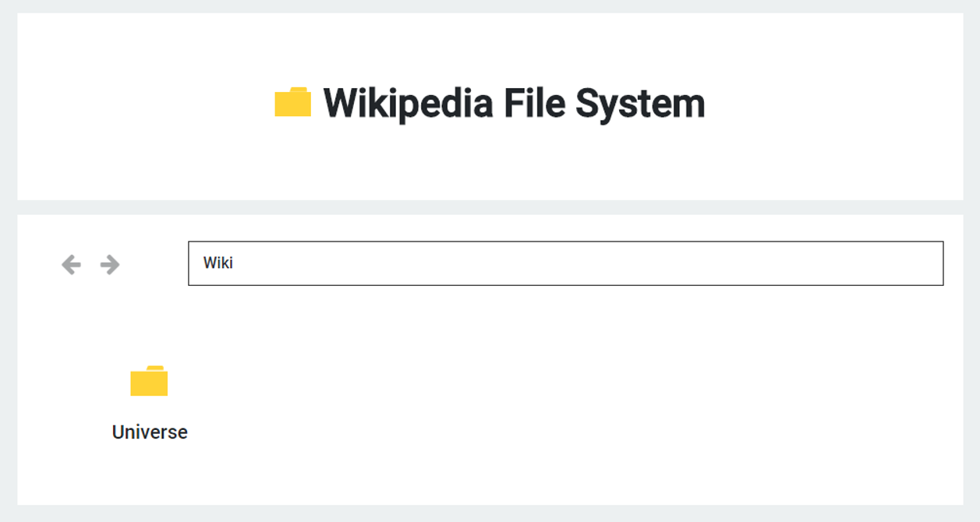Open the Universe folder icon

point(149,381)
